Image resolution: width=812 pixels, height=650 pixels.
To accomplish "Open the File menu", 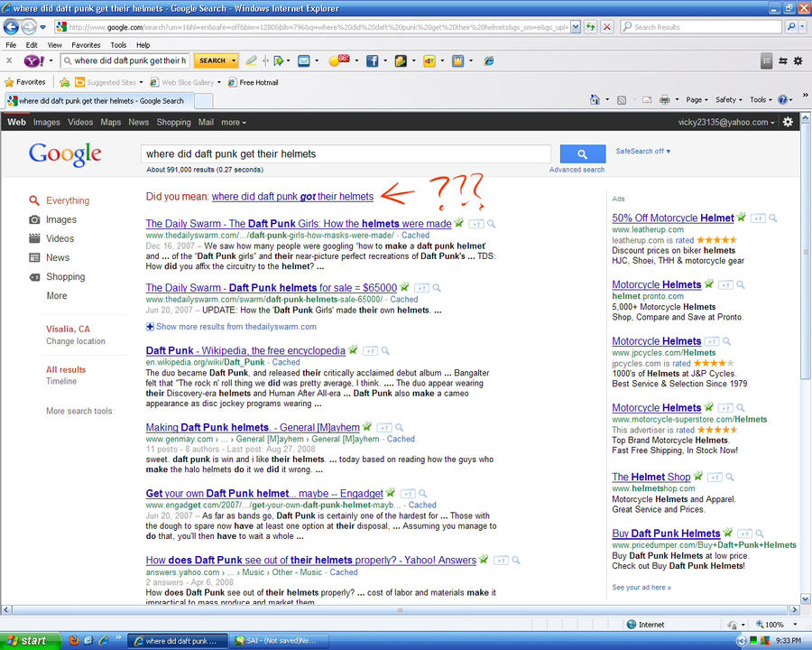I will click(11, 45).
